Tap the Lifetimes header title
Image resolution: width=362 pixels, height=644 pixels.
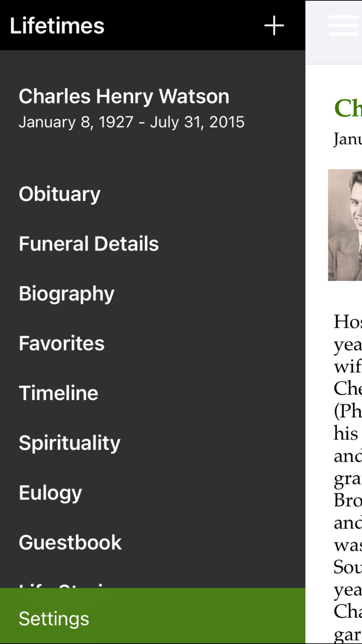point(57,25)
